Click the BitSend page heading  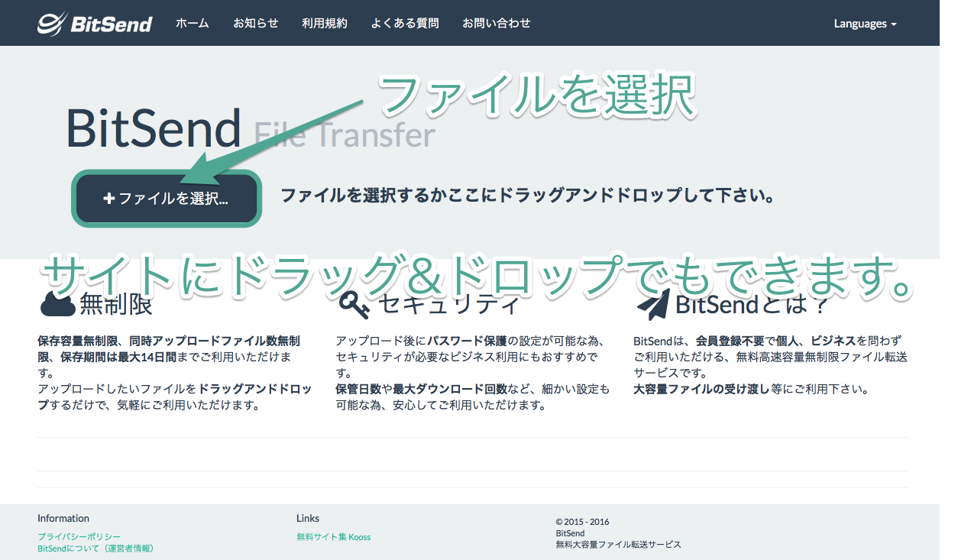pos(155,128)
